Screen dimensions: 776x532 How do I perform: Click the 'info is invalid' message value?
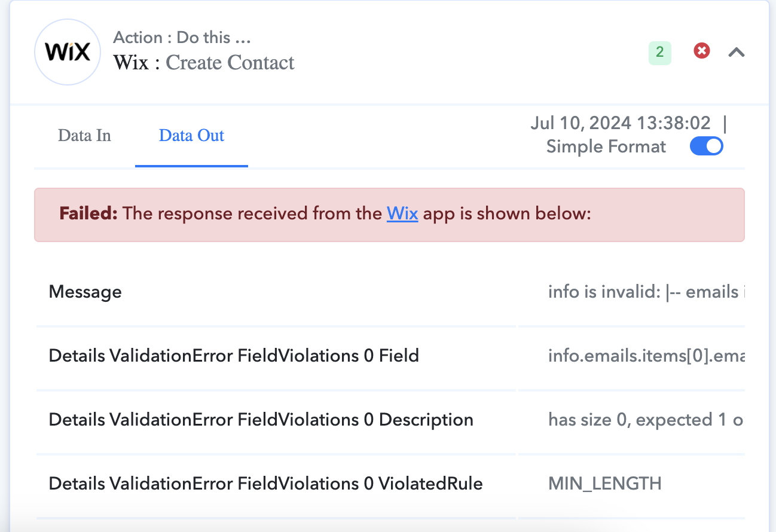pos(646,292)
